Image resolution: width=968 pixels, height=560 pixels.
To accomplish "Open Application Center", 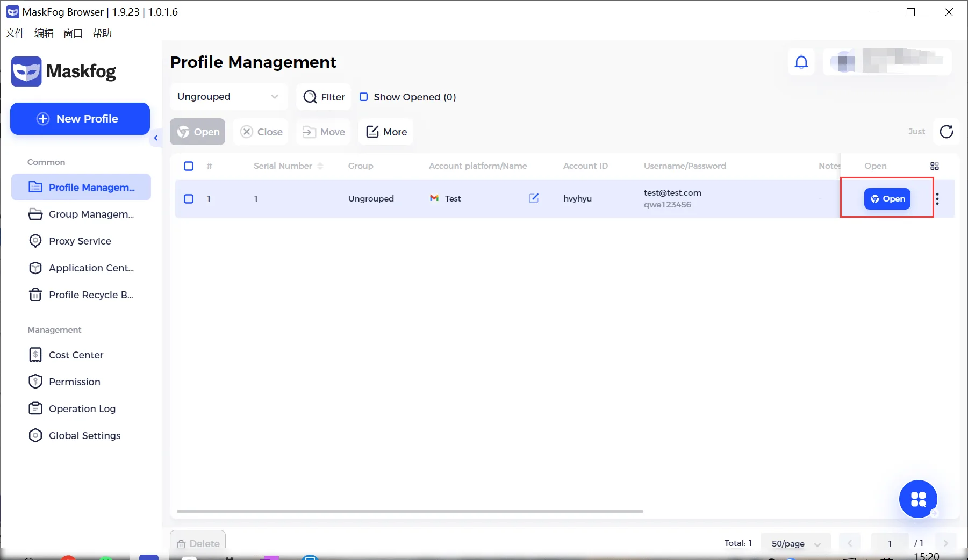I will click(x=81, y=268).
